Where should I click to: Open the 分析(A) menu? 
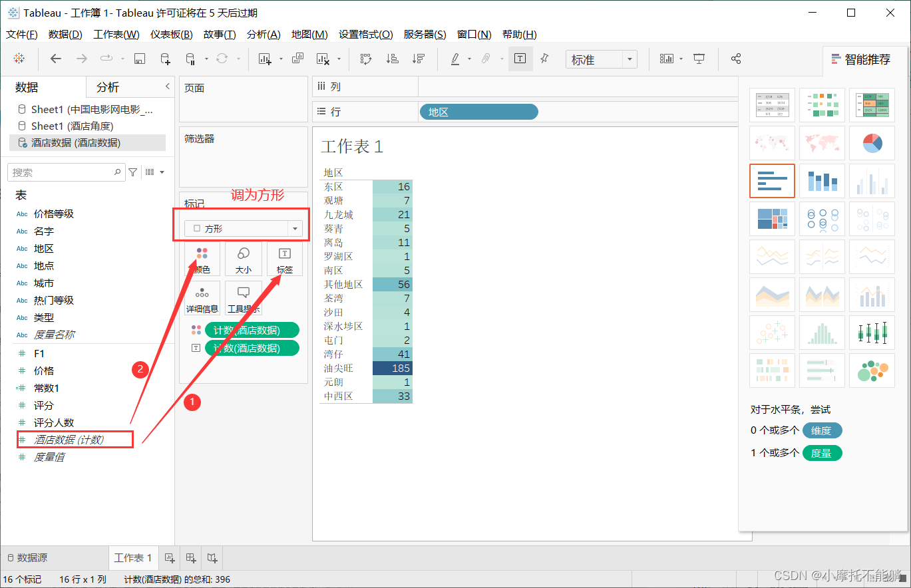(264, 35)
